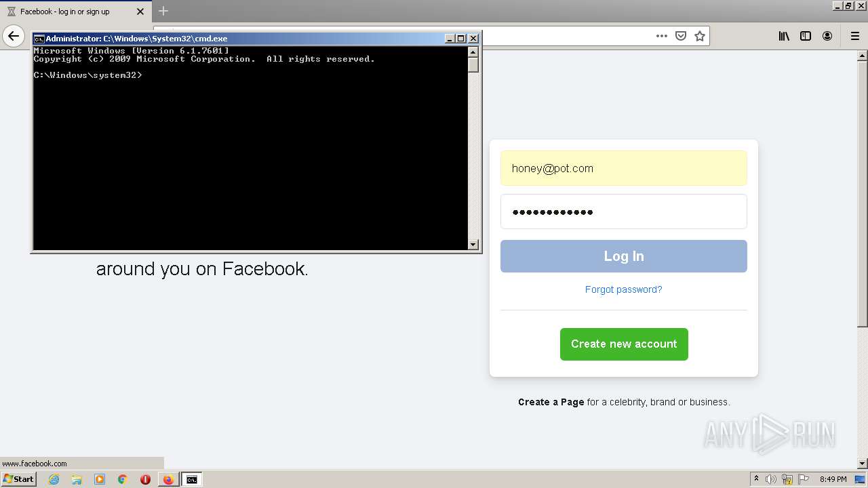The image size is (868, 488).
Task: Open page actions three-dots menu in address bar
Action: pos(662,36)
